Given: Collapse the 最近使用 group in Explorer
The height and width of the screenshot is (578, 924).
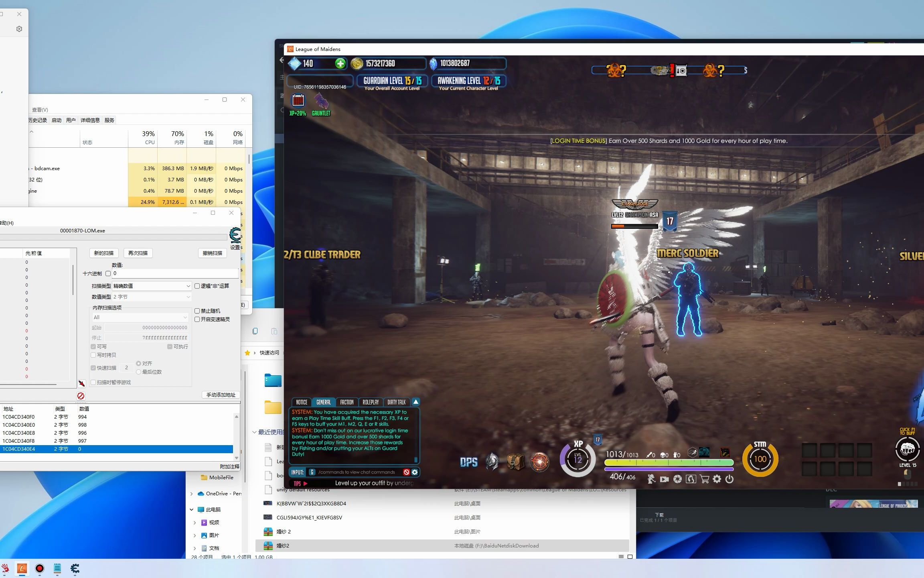Looking at the screenshot, I should (x=254, y=432).
